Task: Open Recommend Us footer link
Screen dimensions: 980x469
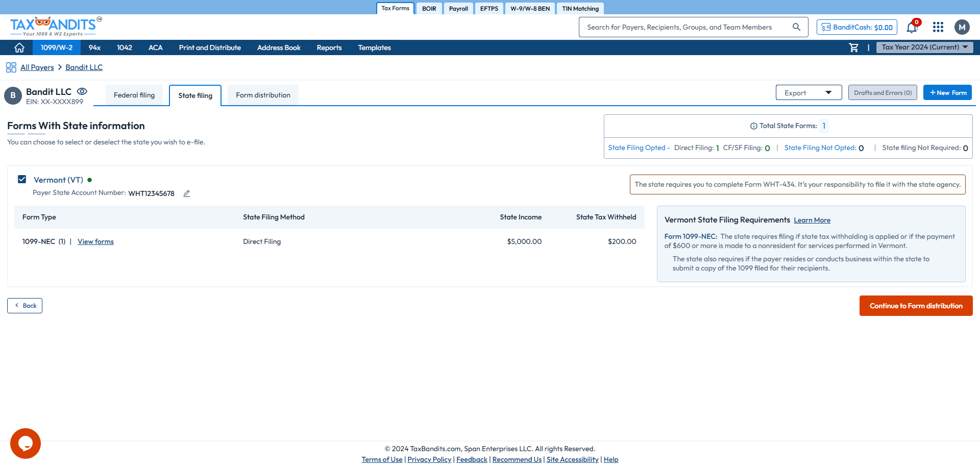Action: (x=517, y=459)
